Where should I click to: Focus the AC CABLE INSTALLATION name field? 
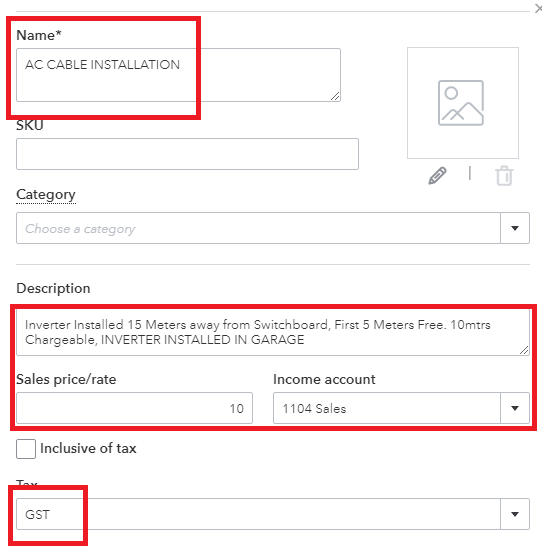(178, 75)
